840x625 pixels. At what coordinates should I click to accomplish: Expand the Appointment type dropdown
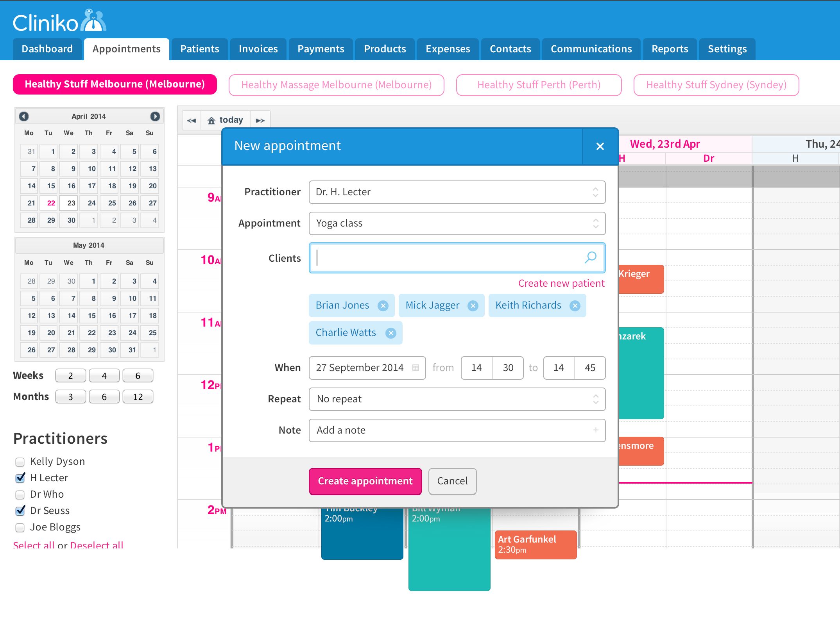click(x=457, y=223)
